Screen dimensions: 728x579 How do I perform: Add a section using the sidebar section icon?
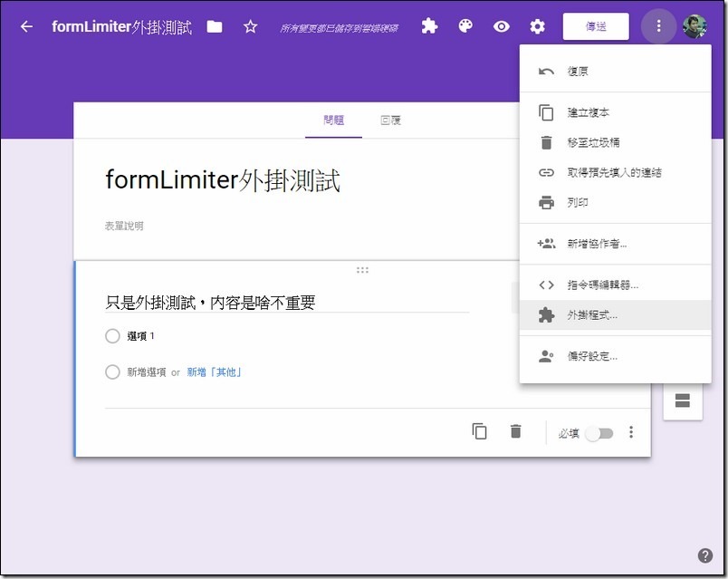tap(682, 400)
